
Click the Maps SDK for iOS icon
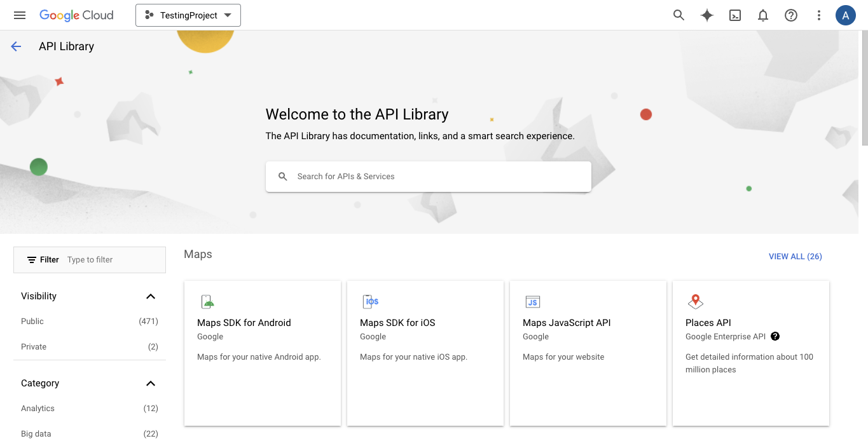click(x=370, y=302)
